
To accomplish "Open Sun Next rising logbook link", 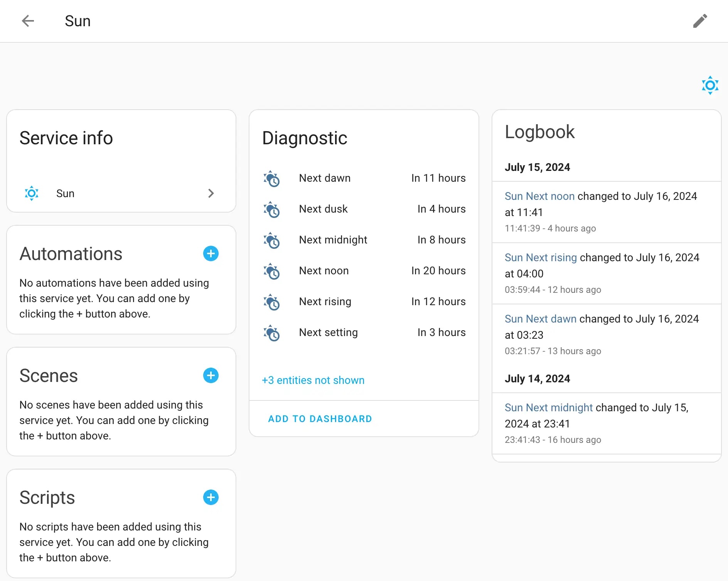I will 541,257.
